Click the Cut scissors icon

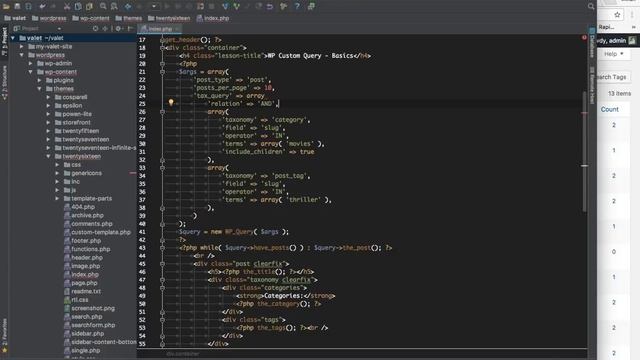pos(67,7)
